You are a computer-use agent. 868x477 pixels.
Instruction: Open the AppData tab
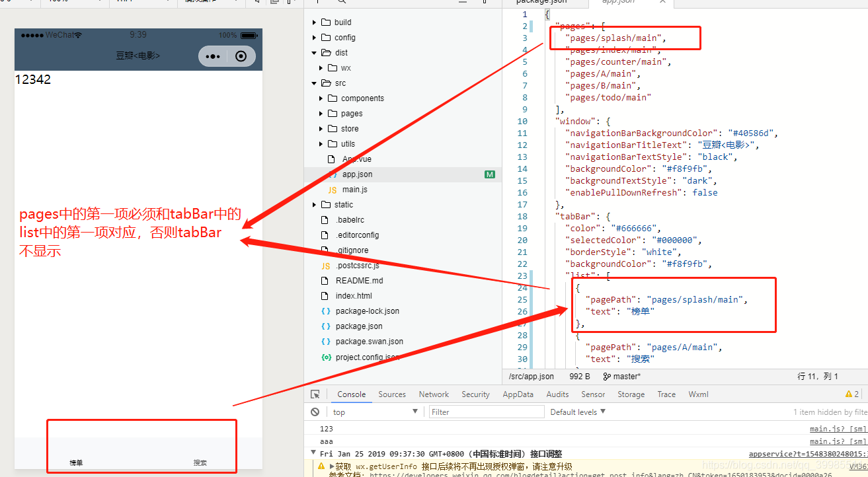(x=518, y=394)
